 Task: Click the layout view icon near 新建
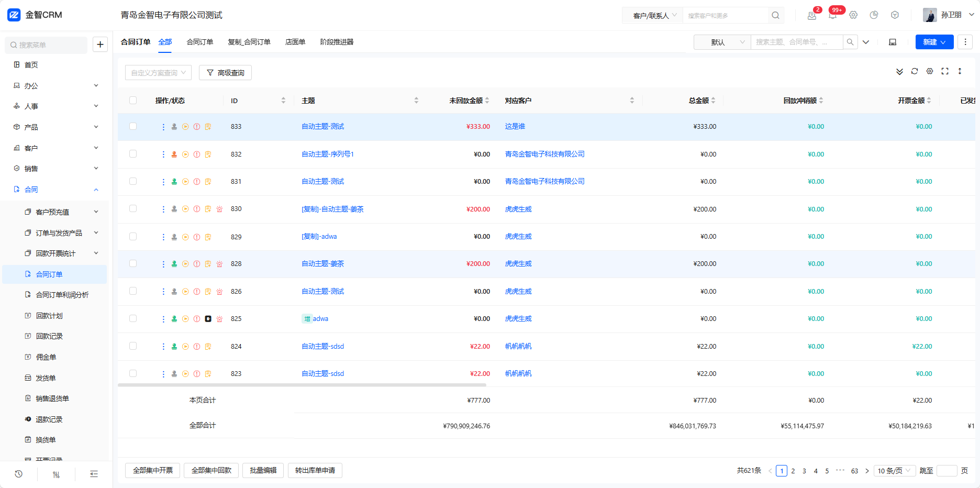(x=893, y=42)
